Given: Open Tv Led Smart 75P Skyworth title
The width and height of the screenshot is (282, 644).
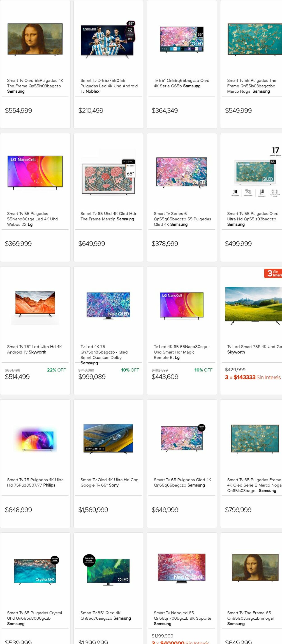Looking at the screenshot, I should click(x=254, y=349).
